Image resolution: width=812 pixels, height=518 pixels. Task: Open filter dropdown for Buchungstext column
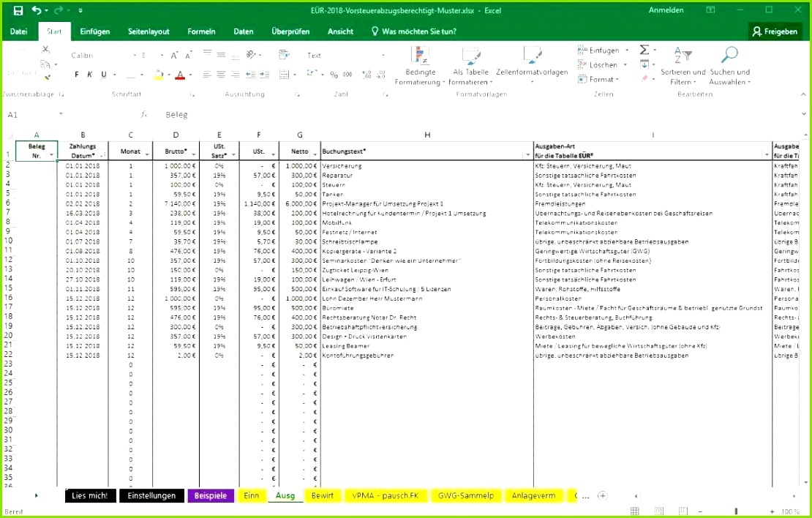[x=527, y=155]
